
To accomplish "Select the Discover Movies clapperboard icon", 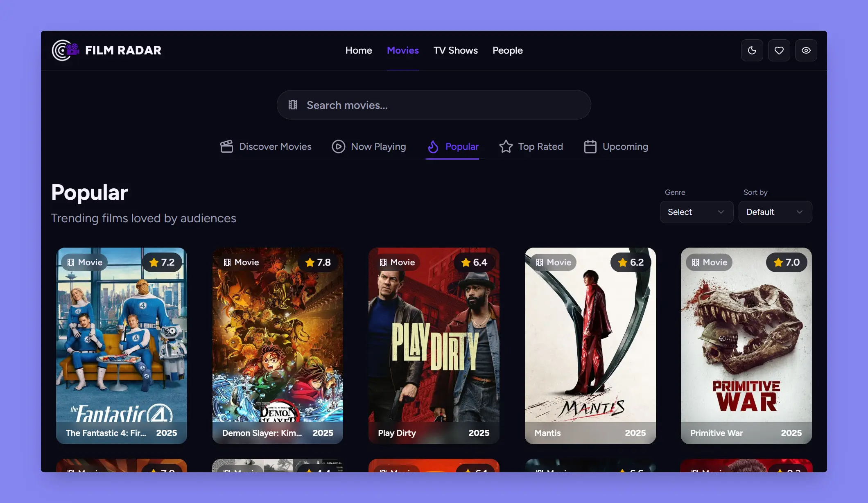I will point(227,147).
